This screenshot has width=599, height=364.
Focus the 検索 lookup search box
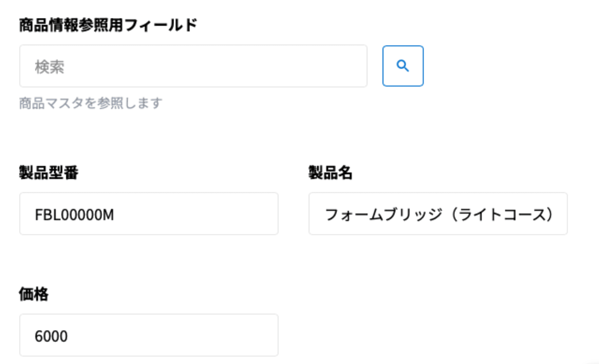[193, 66]
